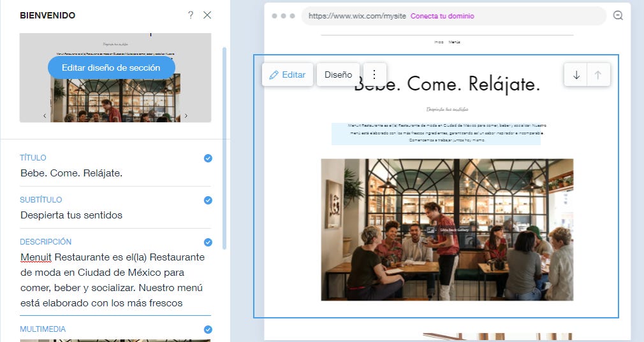Screen dimensions: 644x342
Task: Move section down with down arrow
Action: pyautogui.click(x=576, y=75)
